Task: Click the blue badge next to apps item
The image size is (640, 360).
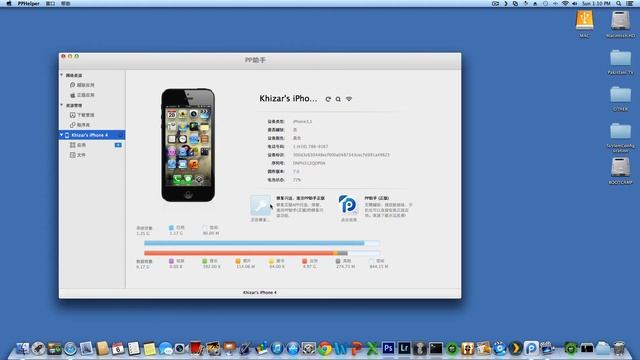Action: (118, 145)
